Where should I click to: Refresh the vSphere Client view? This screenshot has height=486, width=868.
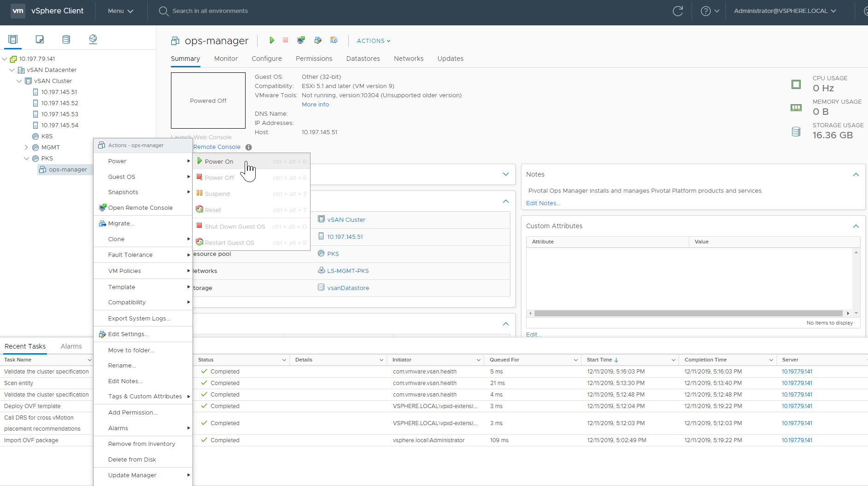pyautogui.click(x=678, y=11)
